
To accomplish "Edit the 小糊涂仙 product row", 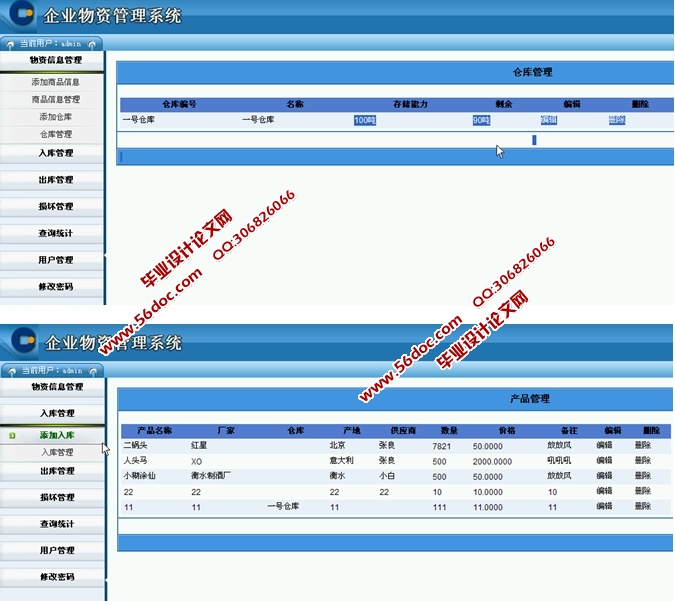I will tap(604, 476).
